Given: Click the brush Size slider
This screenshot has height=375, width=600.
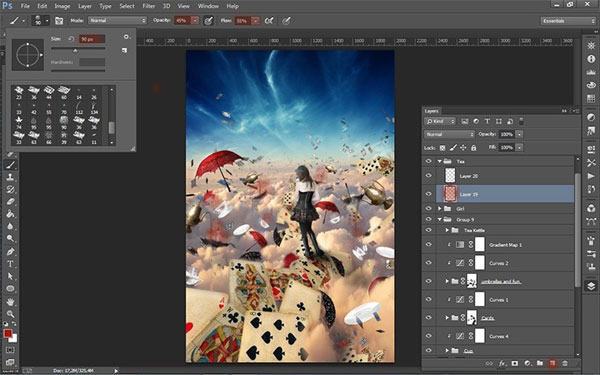Looking at the screenshot, I should point(78,49).
